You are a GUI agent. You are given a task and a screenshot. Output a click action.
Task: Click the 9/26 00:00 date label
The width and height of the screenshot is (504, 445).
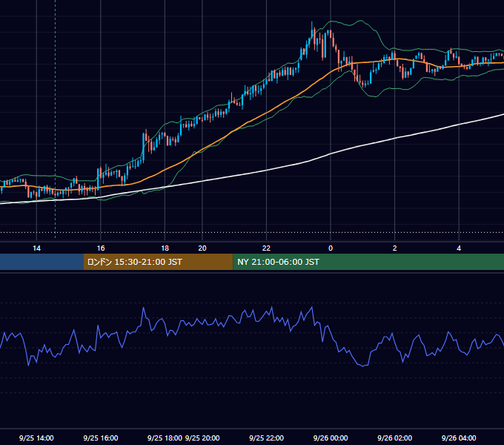click(331, 438)
